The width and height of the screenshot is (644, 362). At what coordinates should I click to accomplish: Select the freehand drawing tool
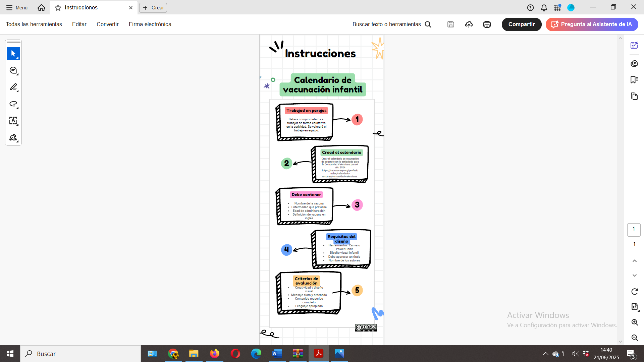[13, 104]
